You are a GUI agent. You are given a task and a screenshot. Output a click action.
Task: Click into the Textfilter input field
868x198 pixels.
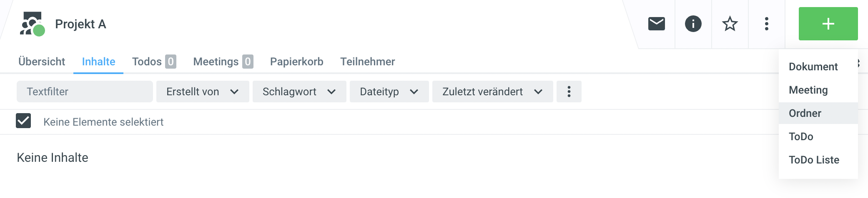[x=85, y=92]
